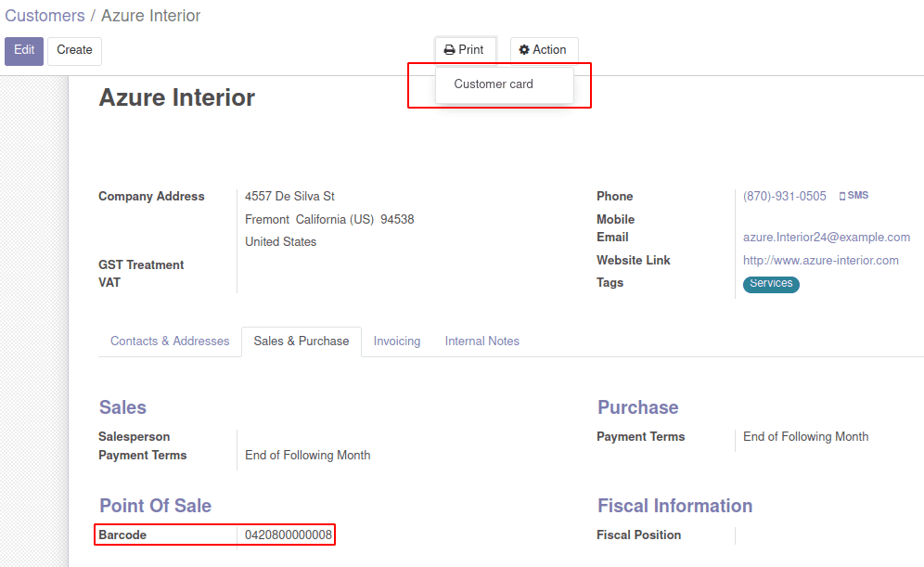Switch to Contacts & Addresses tab

click(170, 341)
